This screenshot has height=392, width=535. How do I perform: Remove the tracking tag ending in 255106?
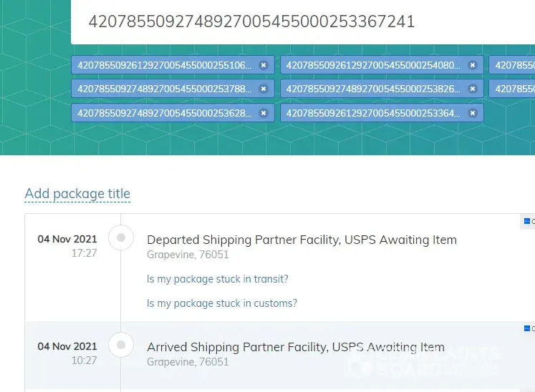click(264, 65)
